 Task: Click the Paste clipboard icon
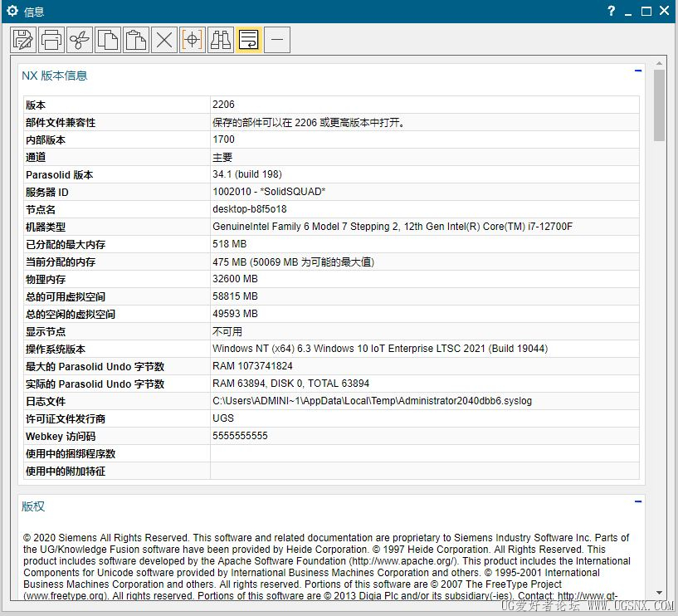pos(136,40)
